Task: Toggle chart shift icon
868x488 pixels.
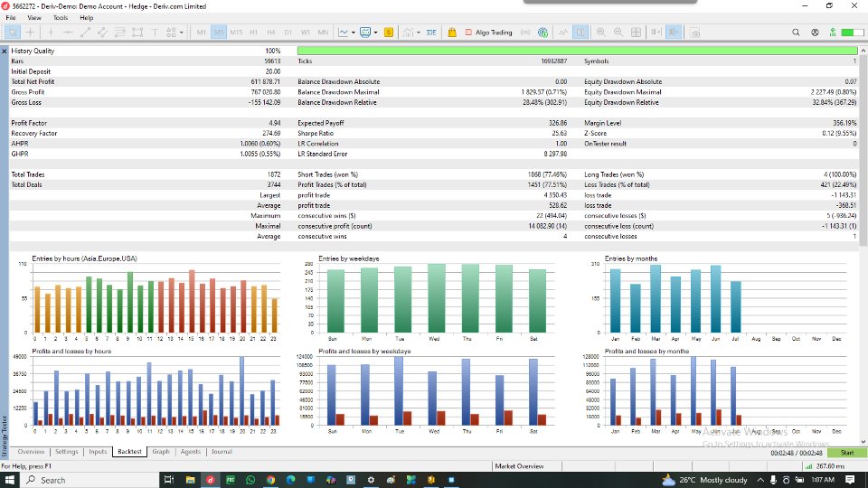Action: click(673, 33)
